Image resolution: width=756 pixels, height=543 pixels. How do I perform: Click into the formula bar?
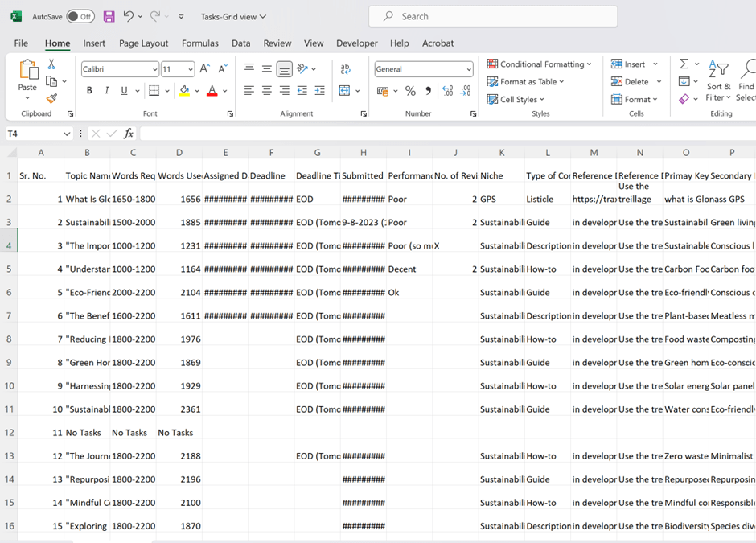[447, 134]
